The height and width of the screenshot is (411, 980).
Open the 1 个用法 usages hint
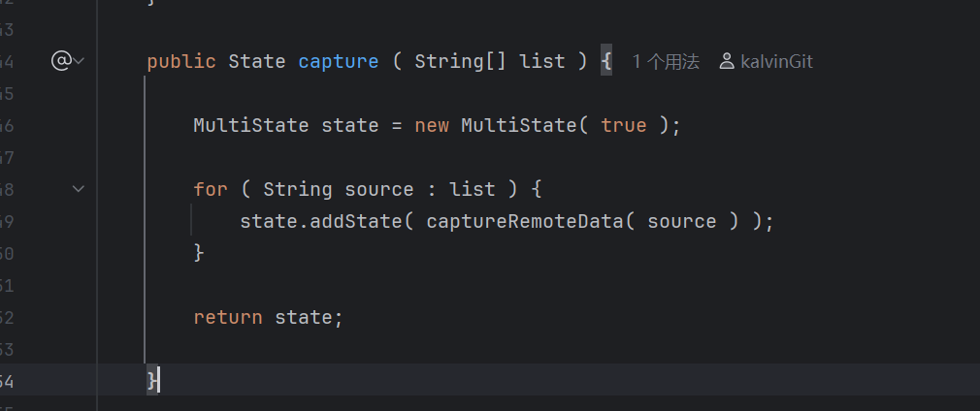tap(665, 61)
